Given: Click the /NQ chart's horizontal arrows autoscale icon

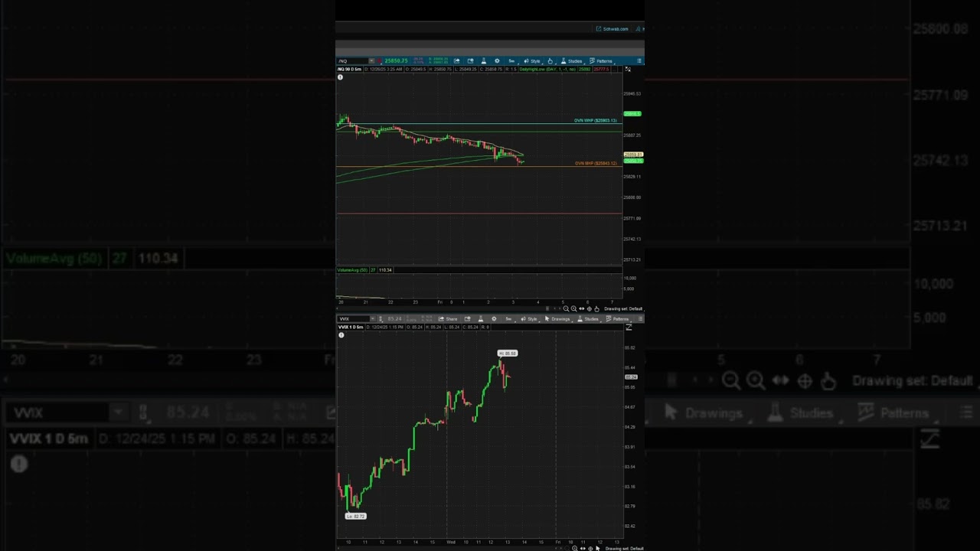Looking at the screenshot, I should [x=581, y=308].
